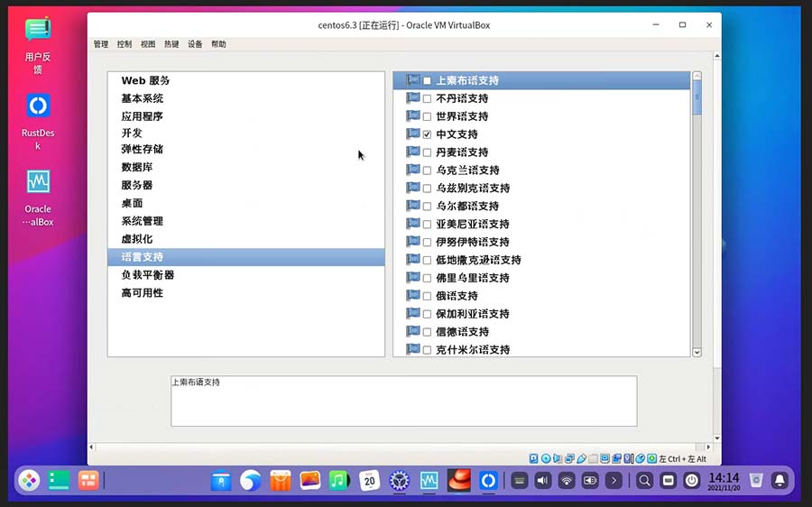Click the CPU virtualization status icon

tap(629, 458)
